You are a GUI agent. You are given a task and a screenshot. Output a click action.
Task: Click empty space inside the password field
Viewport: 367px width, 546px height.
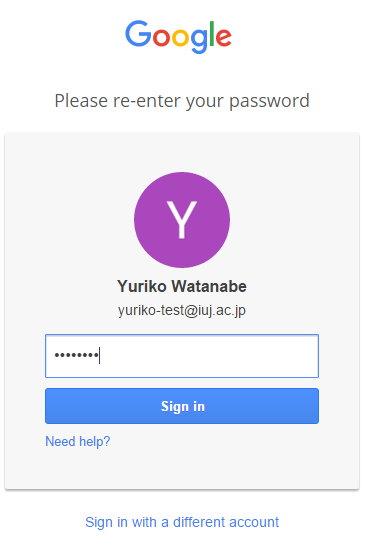209,356
